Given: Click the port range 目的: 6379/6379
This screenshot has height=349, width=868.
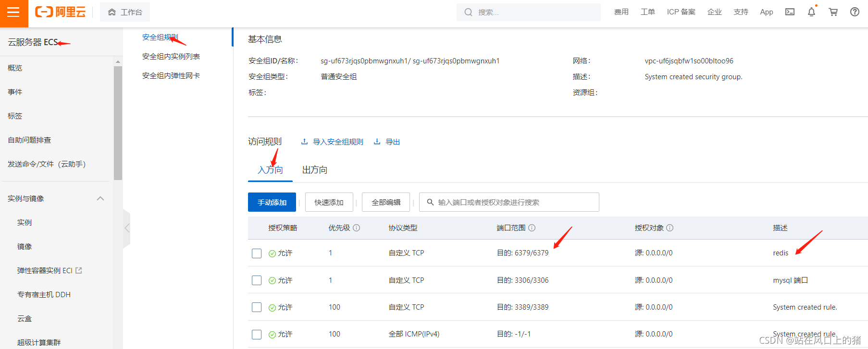Looking at the screenshot, I should tap(522, 253).
